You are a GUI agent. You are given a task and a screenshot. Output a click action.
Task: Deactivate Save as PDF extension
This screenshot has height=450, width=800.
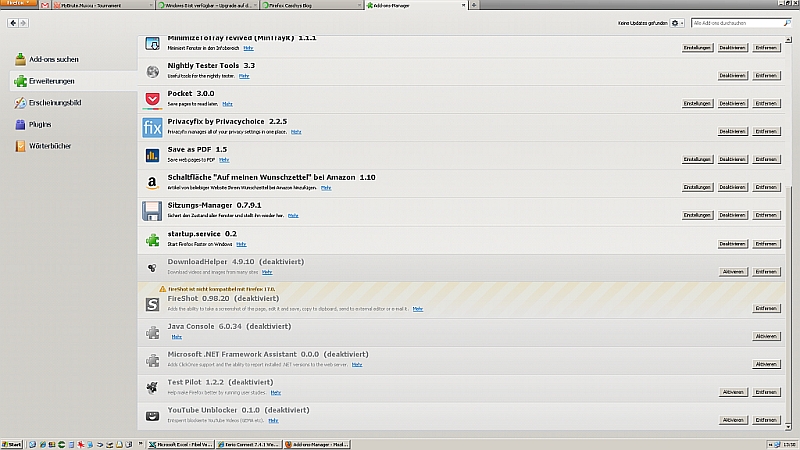tap(732, 159)
